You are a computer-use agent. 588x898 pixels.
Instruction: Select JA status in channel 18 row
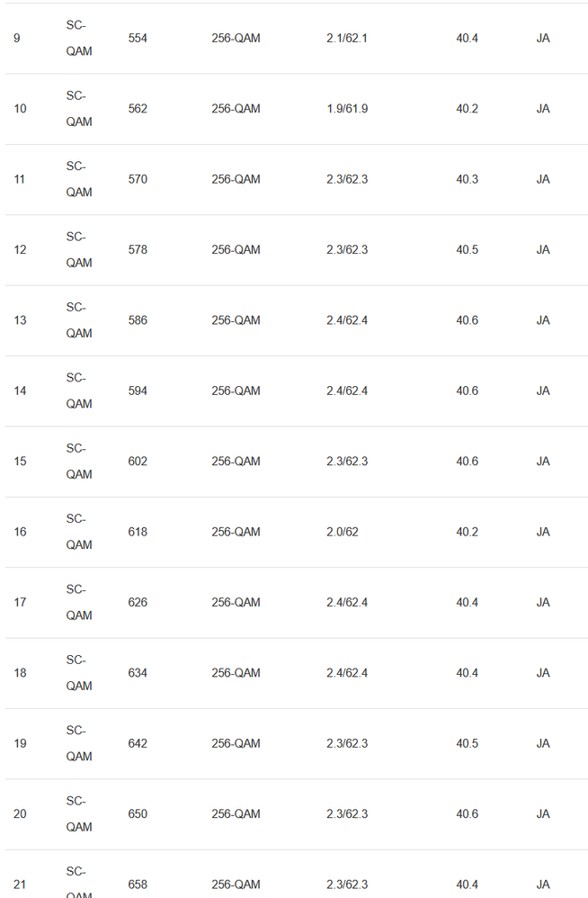pyautogui.click(x=543, y=673)
